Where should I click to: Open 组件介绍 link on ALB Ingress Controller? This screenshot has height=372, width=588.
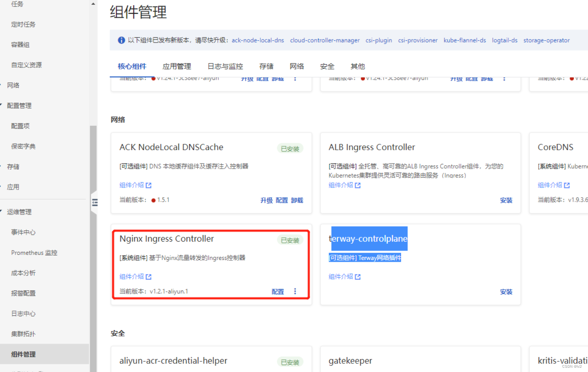click(x=341, y=185)
